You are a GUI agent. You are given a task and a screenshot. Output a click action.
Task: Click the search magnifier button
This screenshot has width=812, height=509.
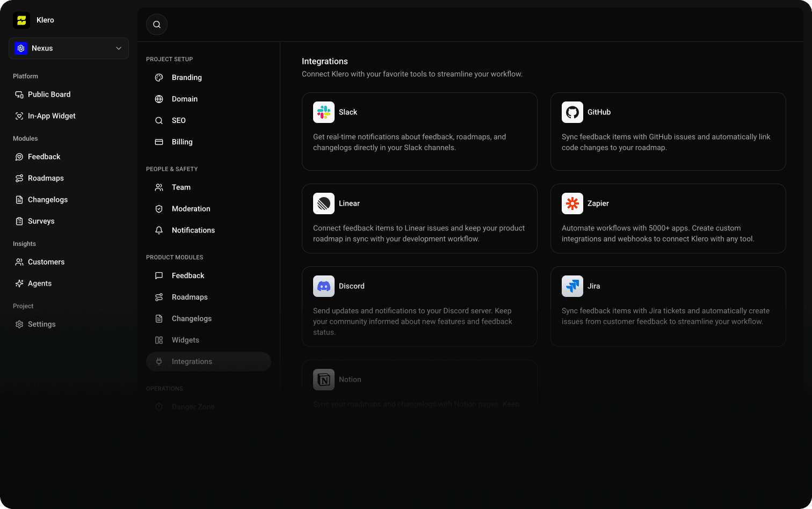(157, 24)
